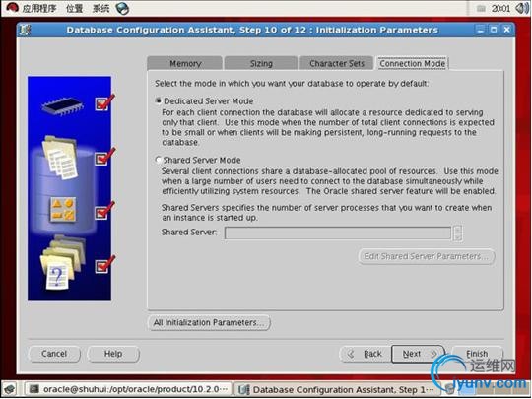The height and width of the screenshot is (399, 532).
Task: Click the network tray icon near clock
Action: click(x=481, y=8)
